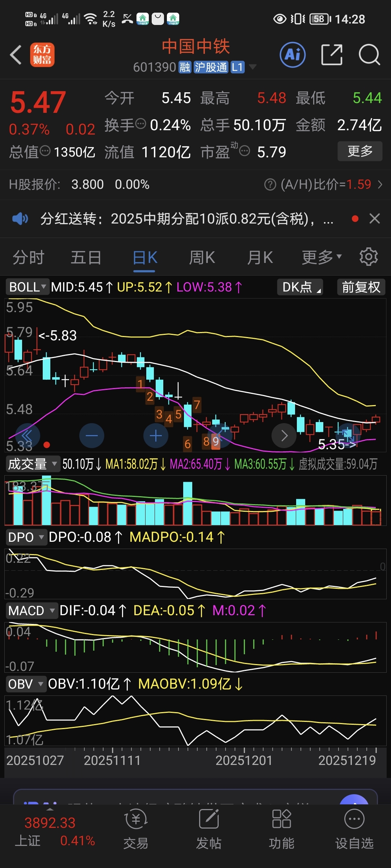Open the 成交量 volume indicator dropdown
Image resolution: width=391 pixels, height=868 pixels.
tap(33, 464)
